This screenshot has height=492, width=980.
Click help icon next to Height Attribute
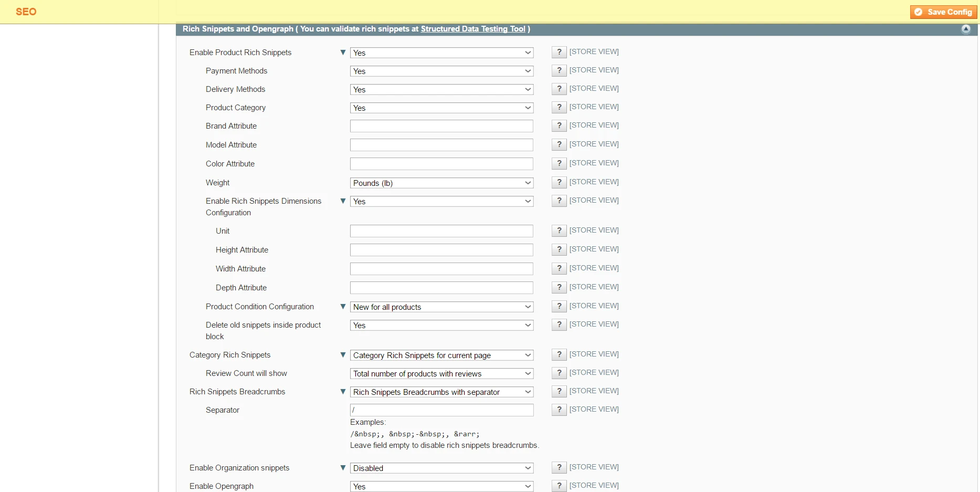558,249
